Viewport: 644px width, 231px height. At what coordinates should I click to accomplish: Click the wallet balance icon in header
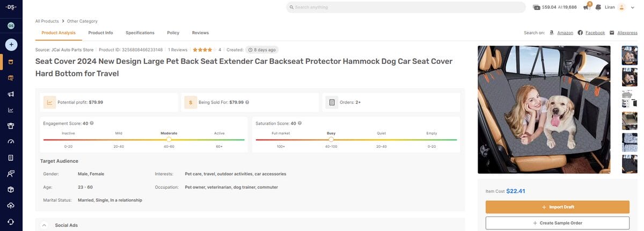pos(537,7)
